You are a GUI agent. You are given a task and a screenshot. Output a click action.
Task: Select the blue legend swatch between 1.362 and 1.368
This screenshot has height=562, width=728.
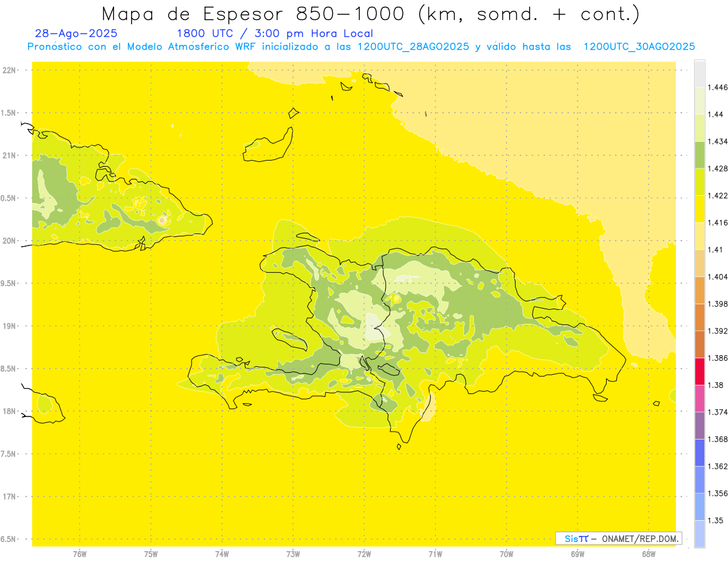[x=699, y=453]
